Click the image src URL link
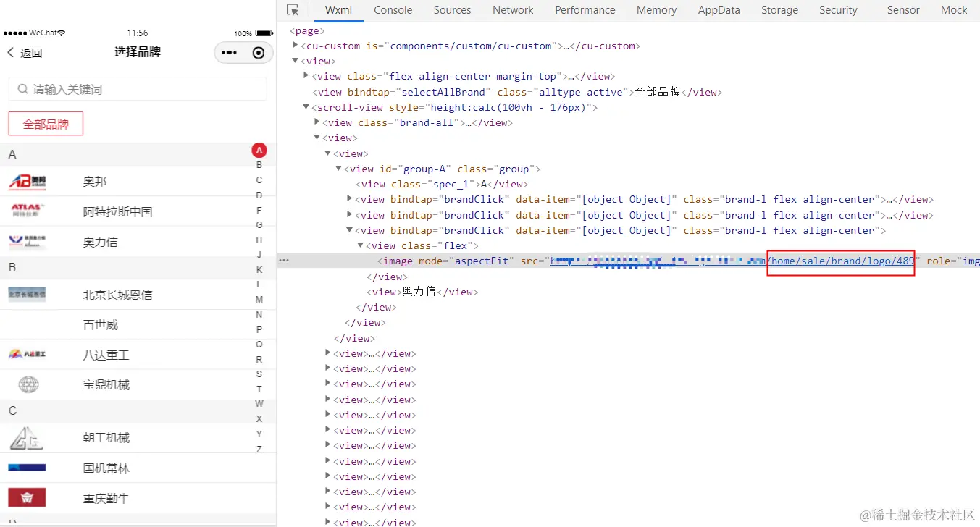This screenshot has height=527, width=980. [x=732, y=261]
